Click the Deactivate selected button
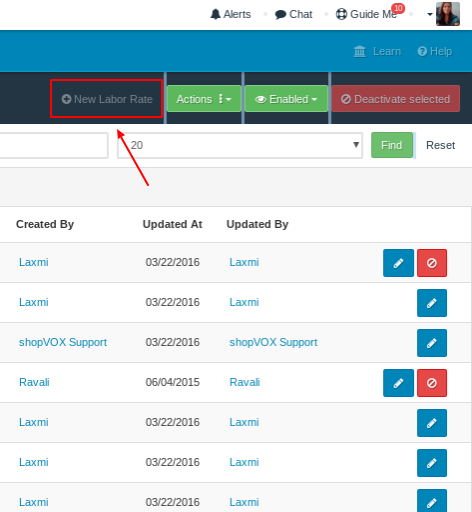This screenshot has width=472, height=512. pos(396,99)
